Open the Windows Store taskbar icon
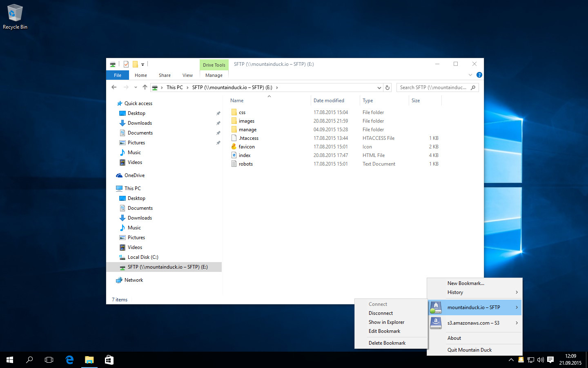 click(x=109, y=360)
